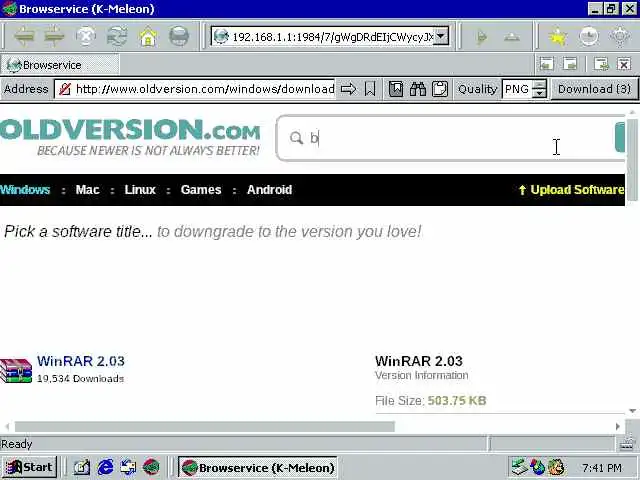The width and height of the screenshot is (640, 480).
Task: Click the third quick launch icon after Internet Explorer
Action: coord(129,467)
